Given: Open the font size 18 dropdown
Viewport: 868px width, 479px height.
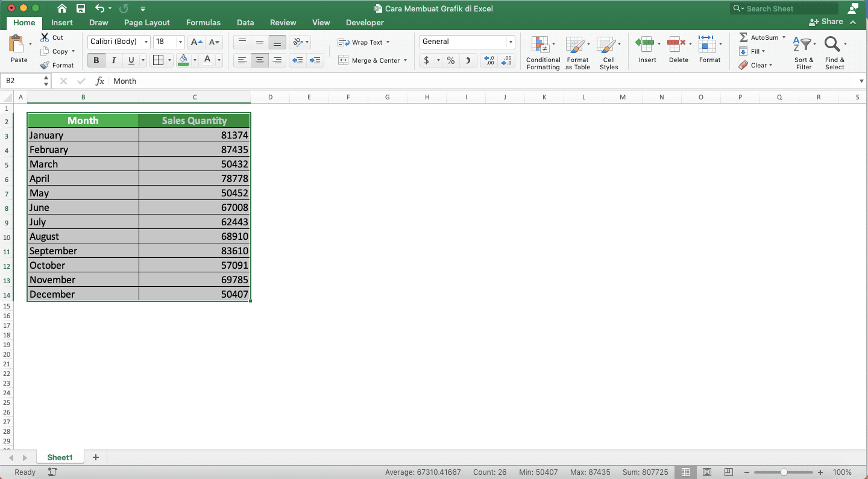Looking at the screenshot, I should point(181,42).
